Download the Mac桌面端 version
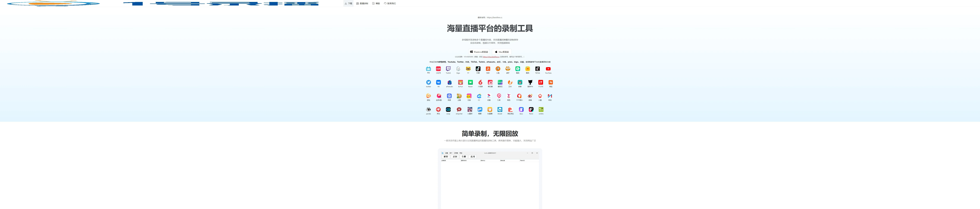The height and width of the screenshot is (209, 980). click(502, 52)
